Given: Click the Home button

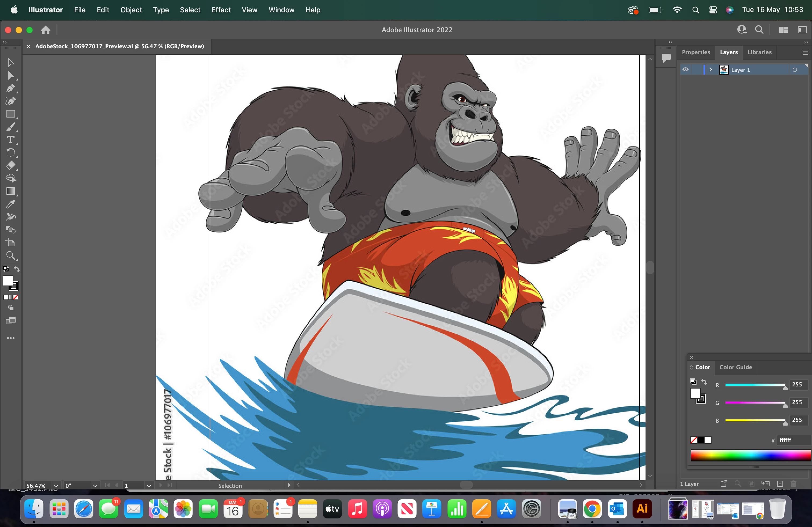Looking at the screenshot, I should 46,30.
